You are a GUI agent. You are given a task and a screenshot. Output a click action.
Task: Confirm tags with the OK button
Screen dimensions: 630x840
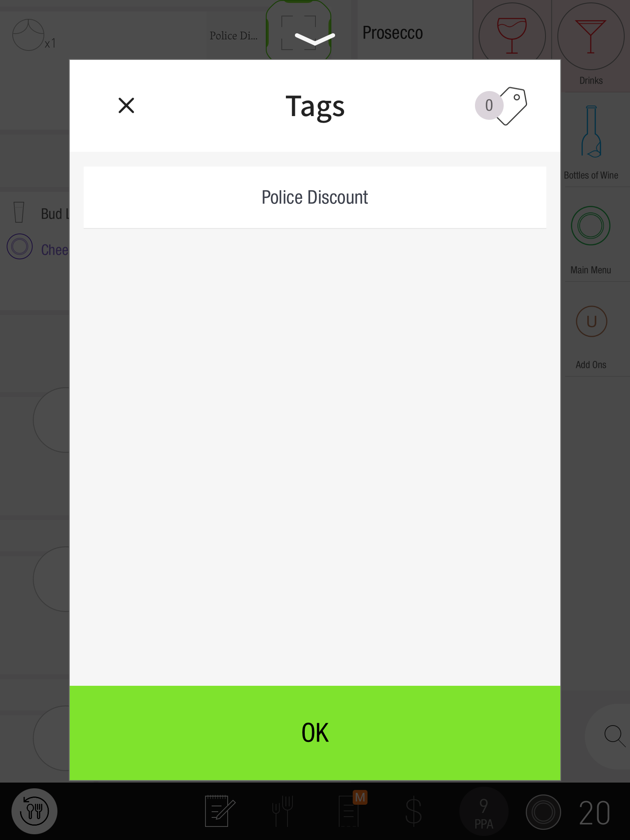[x=315, y=733]
